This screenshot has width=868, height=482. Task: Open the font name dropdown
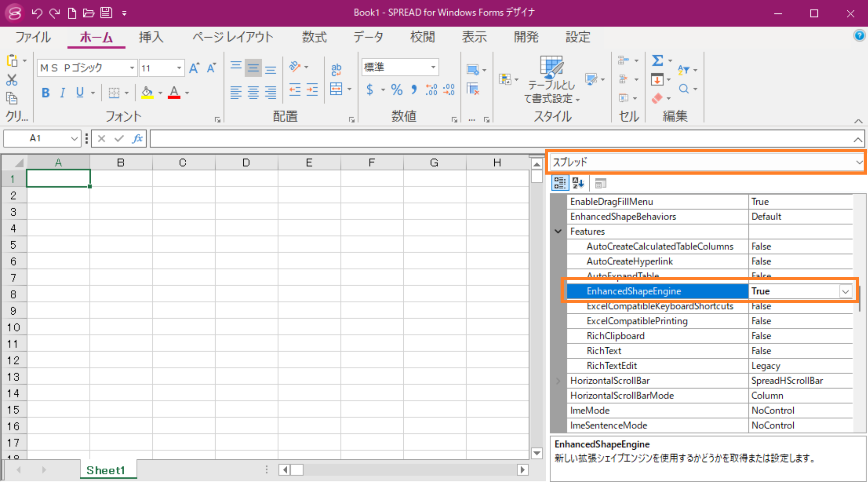132,68
